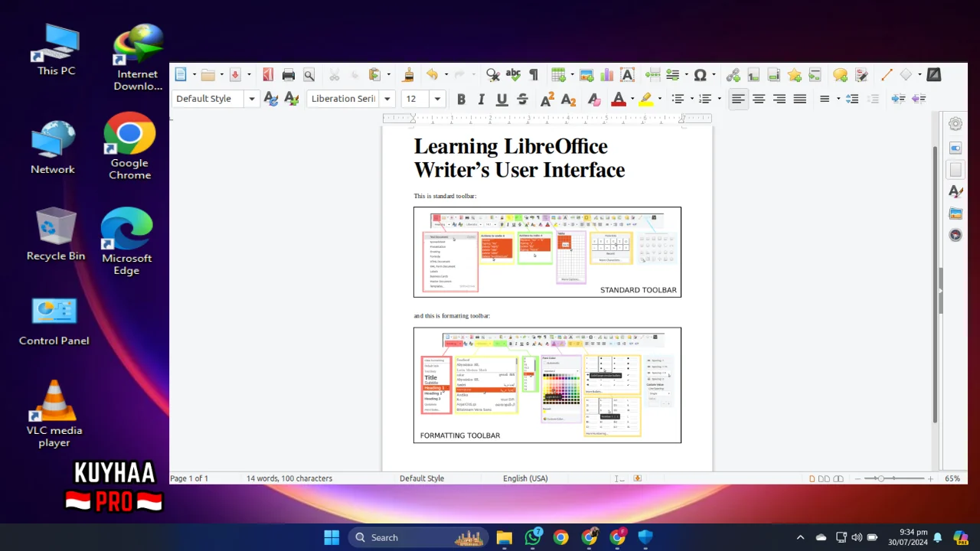Open paragraph style dropdown
This screenshot has height=551, width=980.
tap(251, 99)
